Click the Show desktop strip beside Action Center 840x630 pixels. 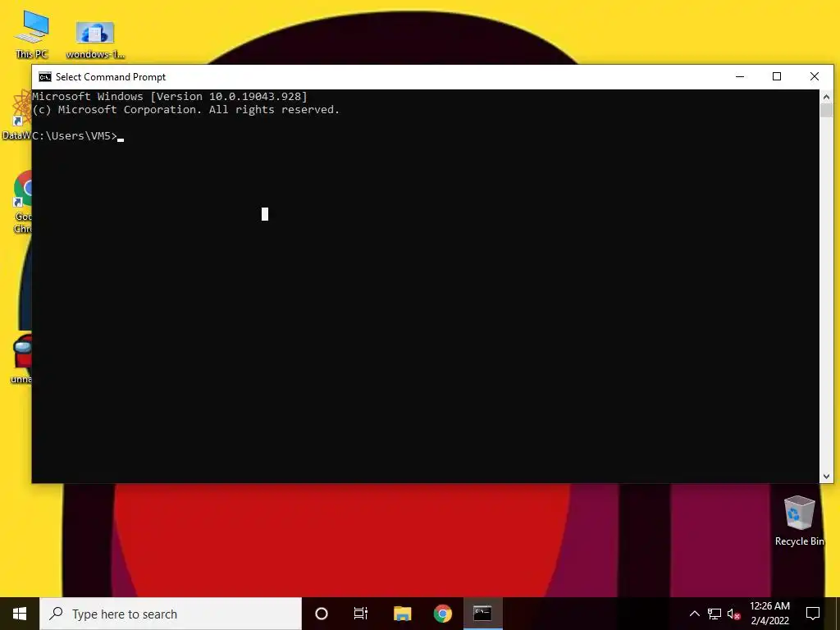(x=838, y=614)
